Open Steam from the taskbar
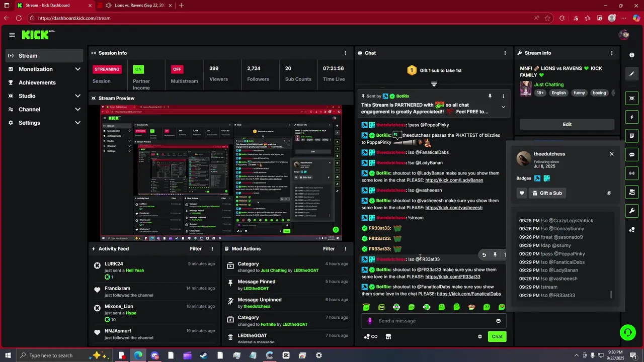The image size is (644, 362). (x=204, y=355)
